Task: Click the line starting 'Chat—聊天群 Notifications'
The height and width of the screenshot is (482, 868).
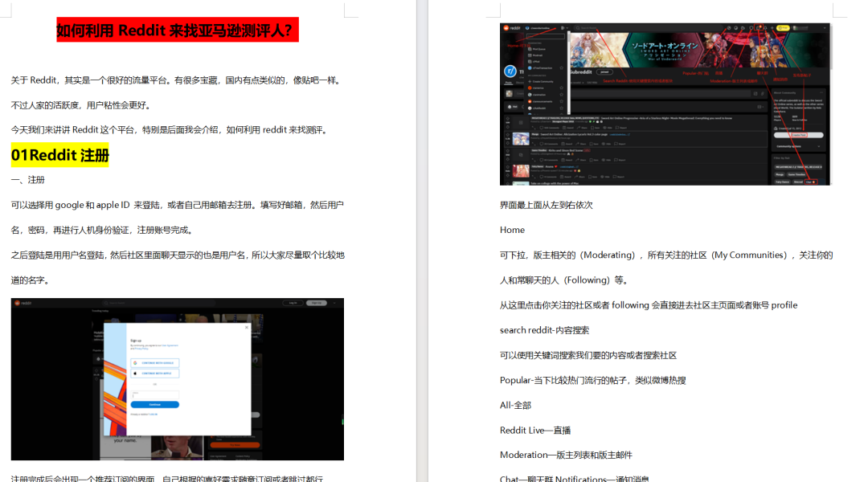Action: [x=575, y=479]
